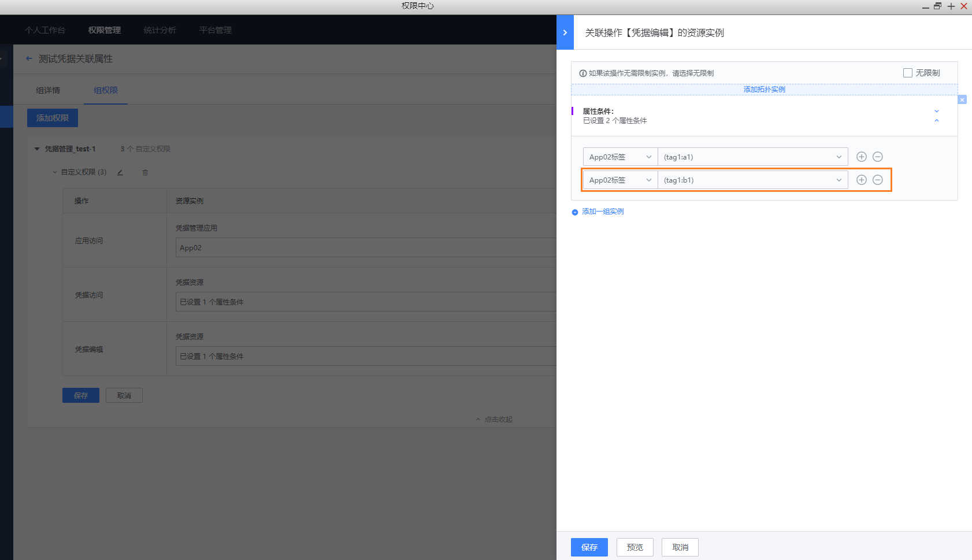The height and width of the screenshot is (560, 972).
Task: Switch to the 组详情 tab
Action: click(x=48, y=90)
